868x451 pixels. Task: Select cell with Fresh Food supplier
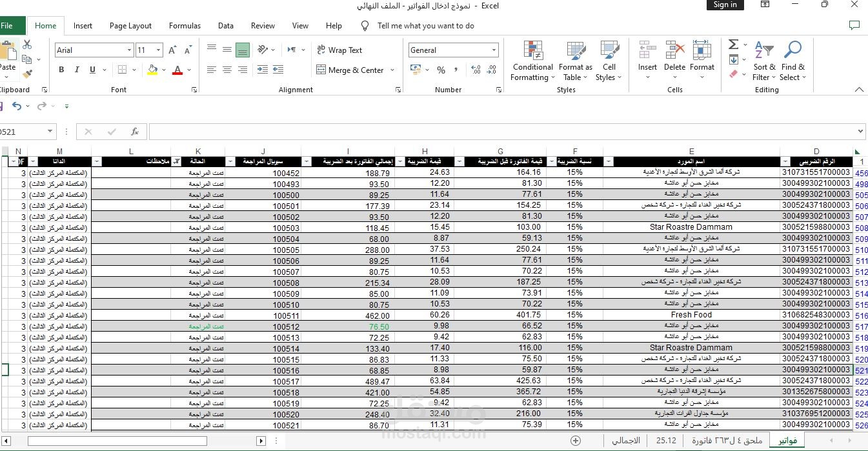[x=691, y=315]
